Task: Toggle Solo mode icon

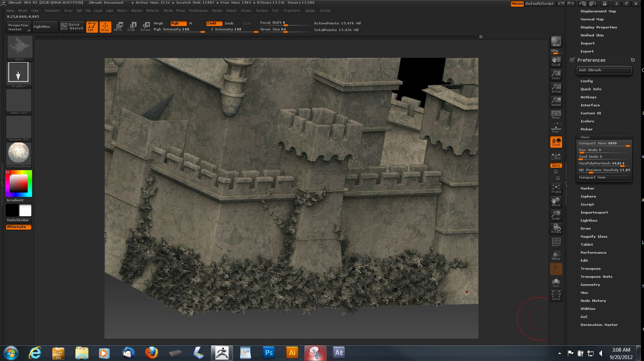Action: [x=556, y=282]
